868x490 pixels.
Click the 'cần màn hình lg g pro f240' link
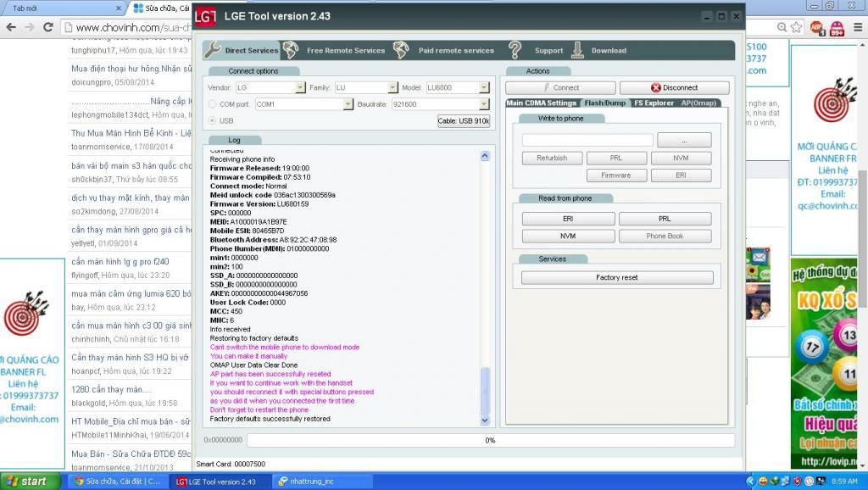click(120, 261)
